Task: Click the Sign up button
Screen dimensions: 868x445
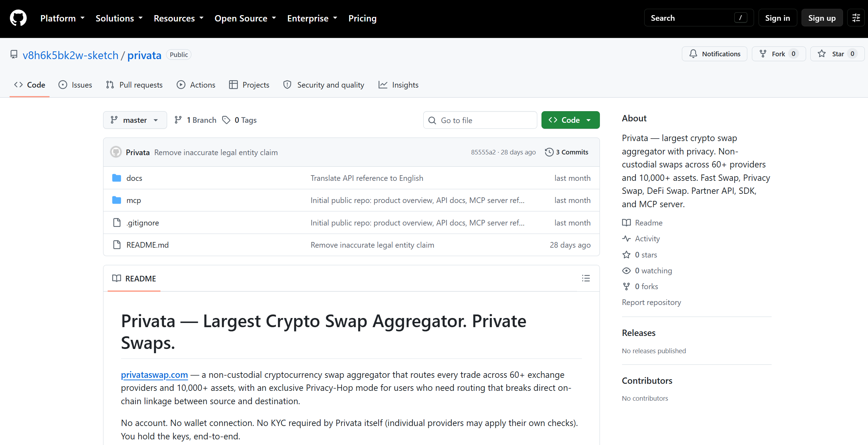Action: pos(822,18)
